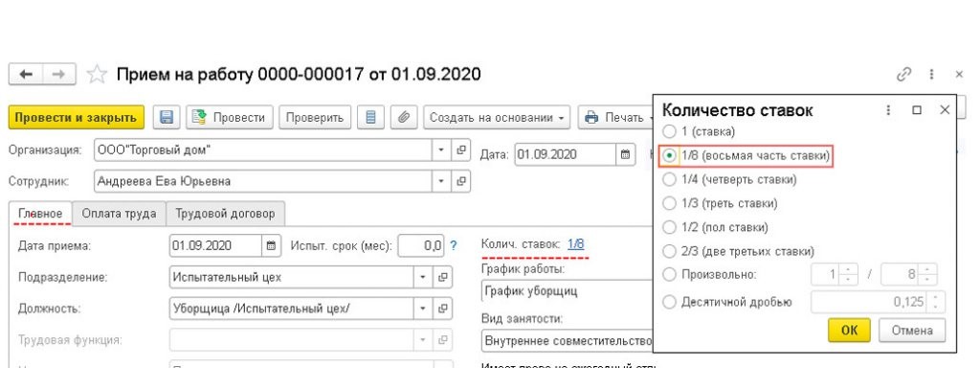Viewport: 980px width, 368px height.
Task: Select the 1 (ставка) radio option
Action: (669, 131)
